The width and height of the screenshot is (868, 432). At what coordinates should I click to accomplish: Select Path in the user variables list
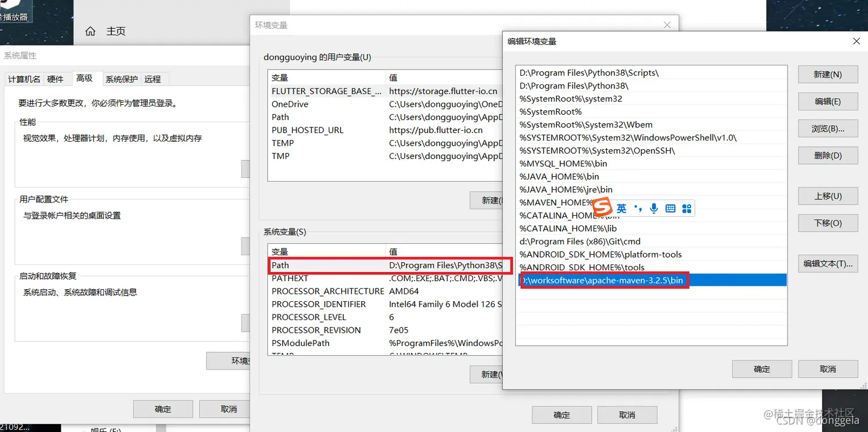[385, 117]
